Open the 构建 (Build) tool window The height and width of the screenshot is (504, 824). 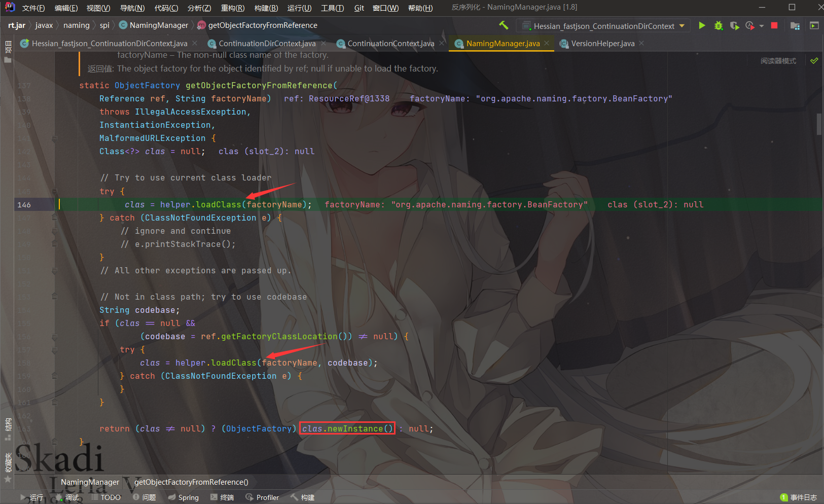coord(303,497)
